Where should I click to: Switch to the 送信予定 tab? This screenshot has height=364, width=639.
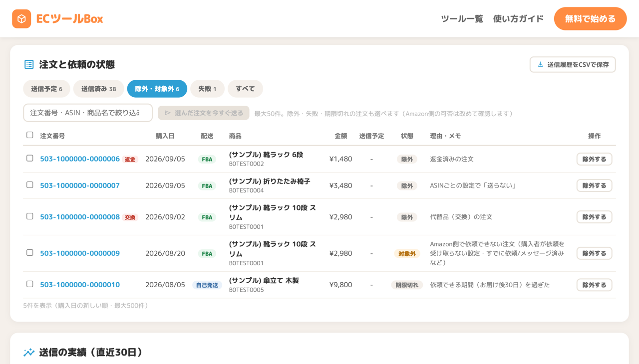click(46, 89)
